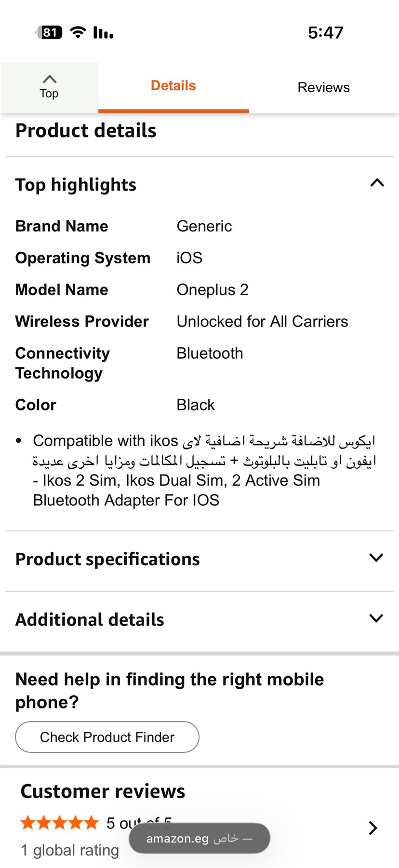Tap the 'Compatible with ikos' bullet description
This screenshot has width=399, height=868.
coord(203,470)
